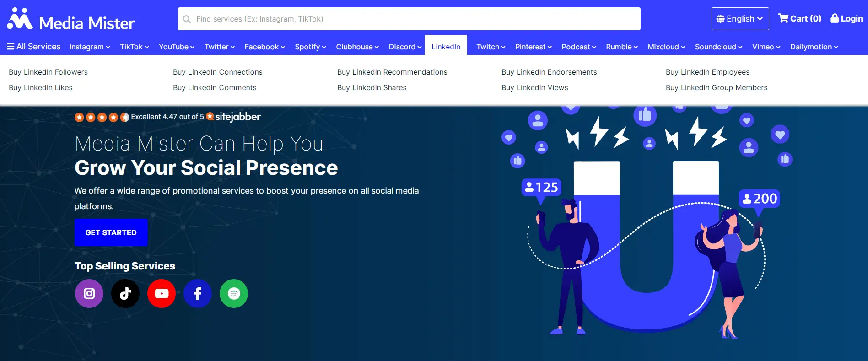Expand the Instagram services menu
This screenshot has width=868, height=361.
[90, 47]
